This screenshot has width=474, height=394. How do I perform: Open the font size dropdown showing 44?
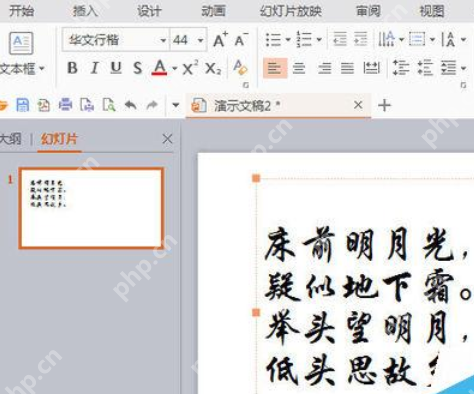[200, 41]
